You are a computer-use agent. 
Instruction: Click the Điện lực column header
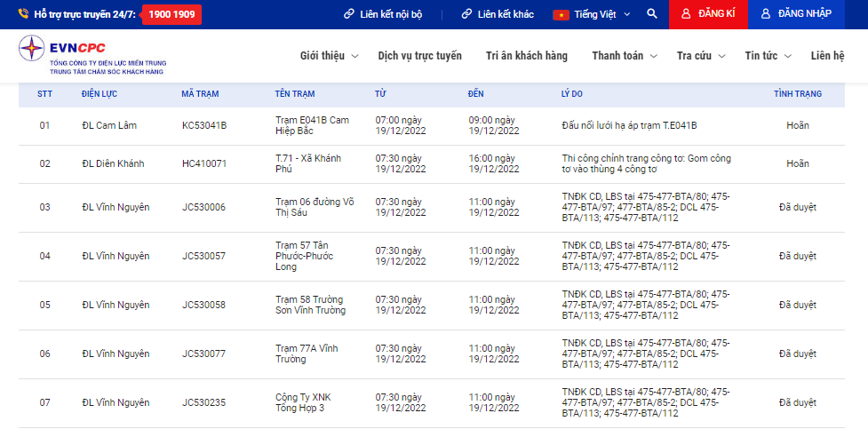tap(99, 94)
